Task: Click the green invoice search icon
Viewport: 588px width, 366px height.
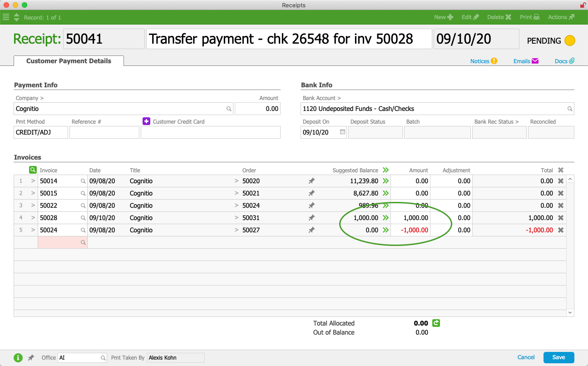Action: [33, 170]
